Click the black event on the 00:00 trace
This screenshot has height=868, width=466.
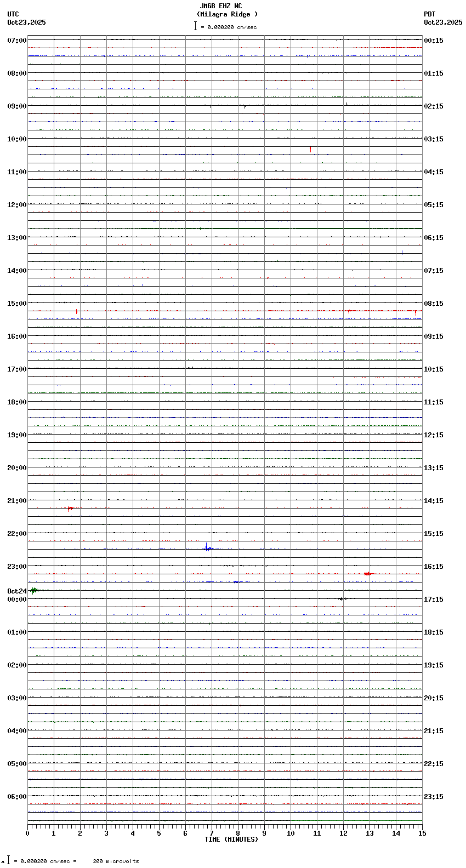[343, 598]
